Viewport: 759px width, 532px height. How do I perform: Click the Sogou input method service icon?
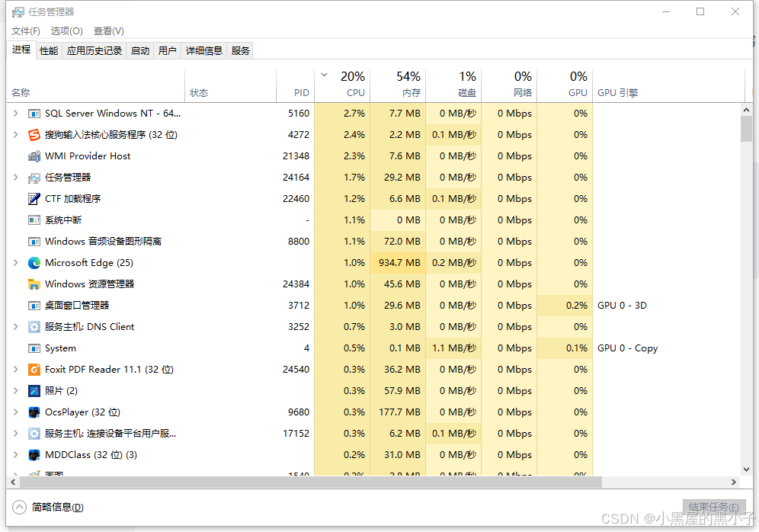pos(34,135)
